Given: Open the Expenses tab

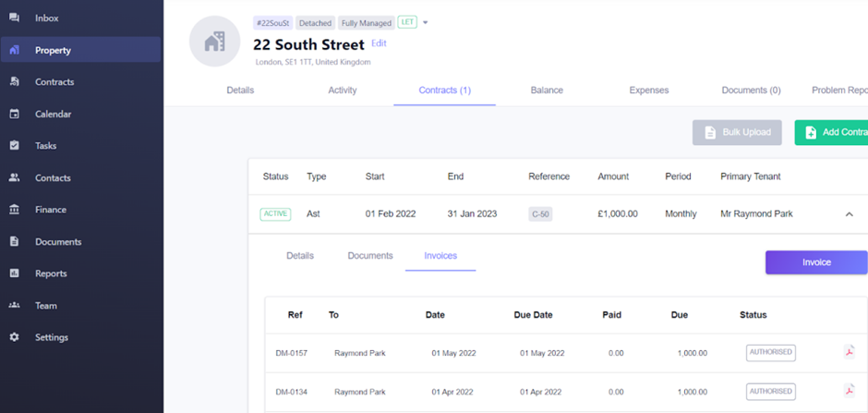Looking at the screenshot, I should pos(649,91).
